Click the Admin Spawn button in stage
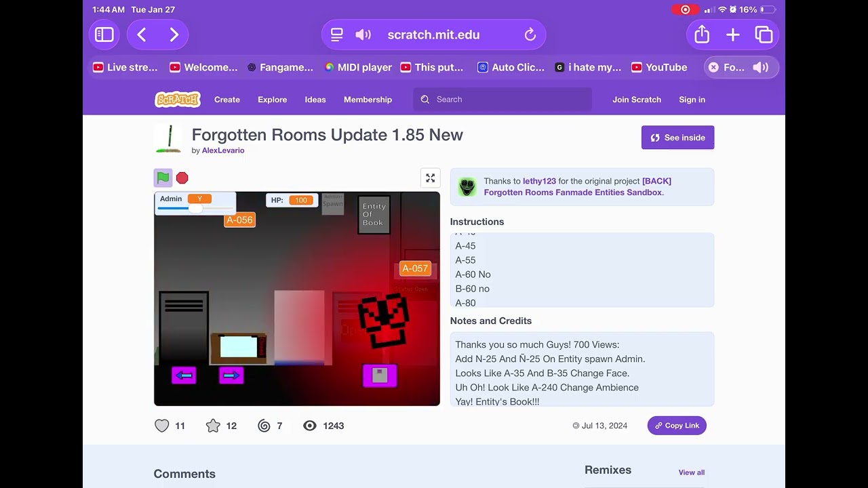Screen dimensions: 868x488 333,204
